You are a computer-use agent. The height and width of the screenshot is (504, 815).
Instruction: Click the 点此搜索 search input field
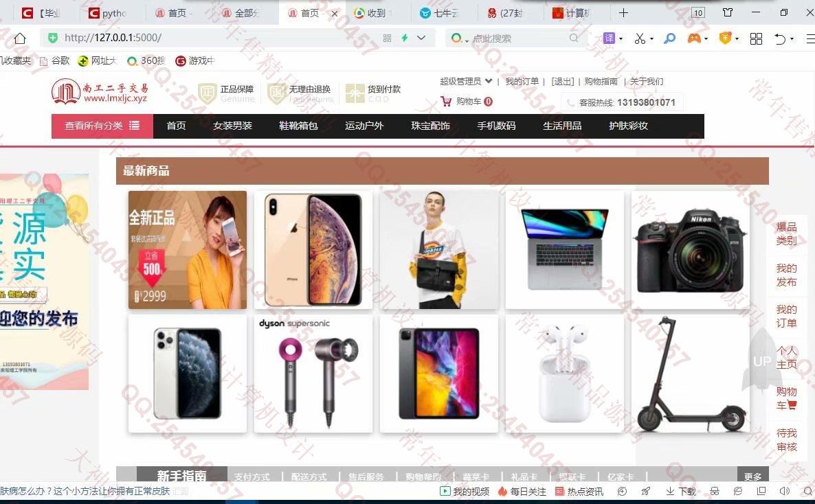[517, 38]
